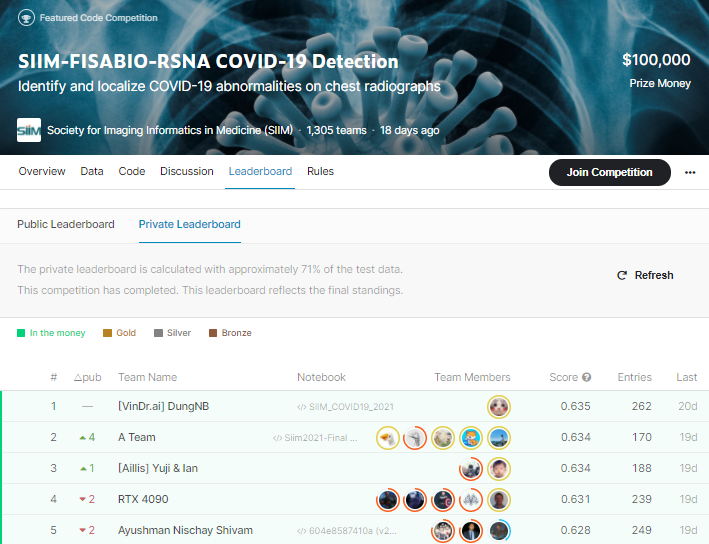Image resolution: width=709 pixels, height=544 pixels.
Task: Click the middle avatar of Ayushman Nischay Shivam
Action: coord(472,531)
